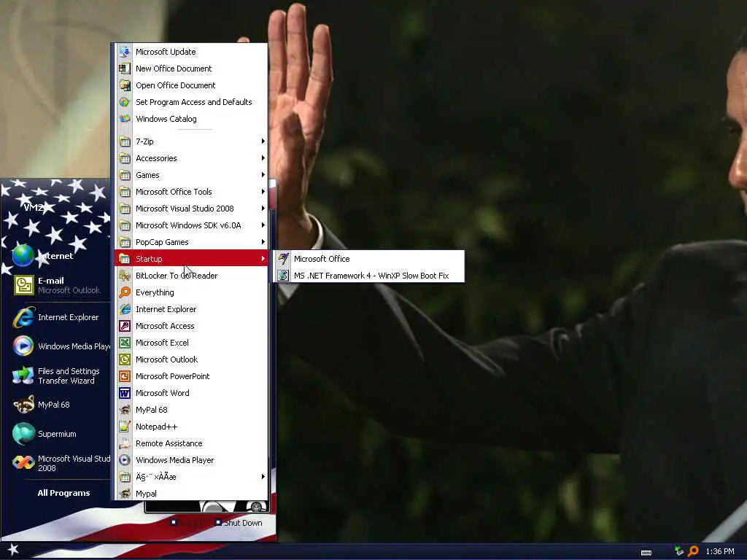This screenshot has height=560, width=747.
Task: Open Microsoft Update icon in programs list
Action: point(125,52)
